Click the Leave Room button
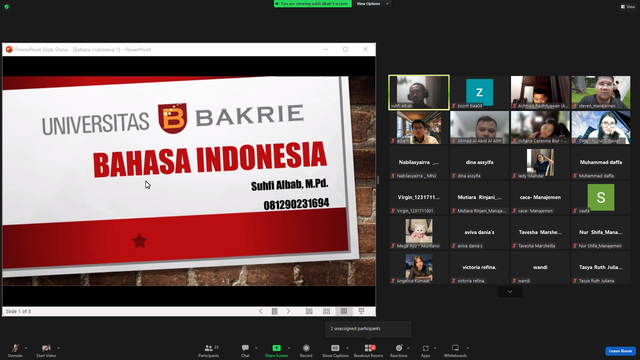Image resolution: width=640 pixels, height=360 pixels. (x=620, y=351)
